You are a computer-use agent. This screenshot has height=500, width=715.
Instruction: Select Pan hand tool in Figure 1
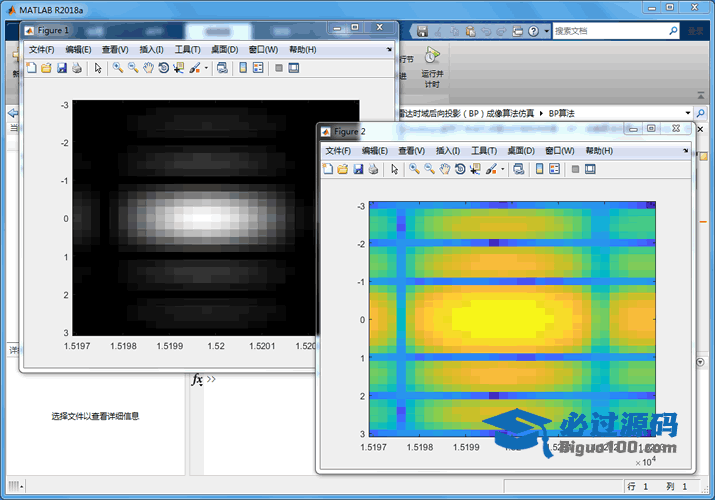148,68
